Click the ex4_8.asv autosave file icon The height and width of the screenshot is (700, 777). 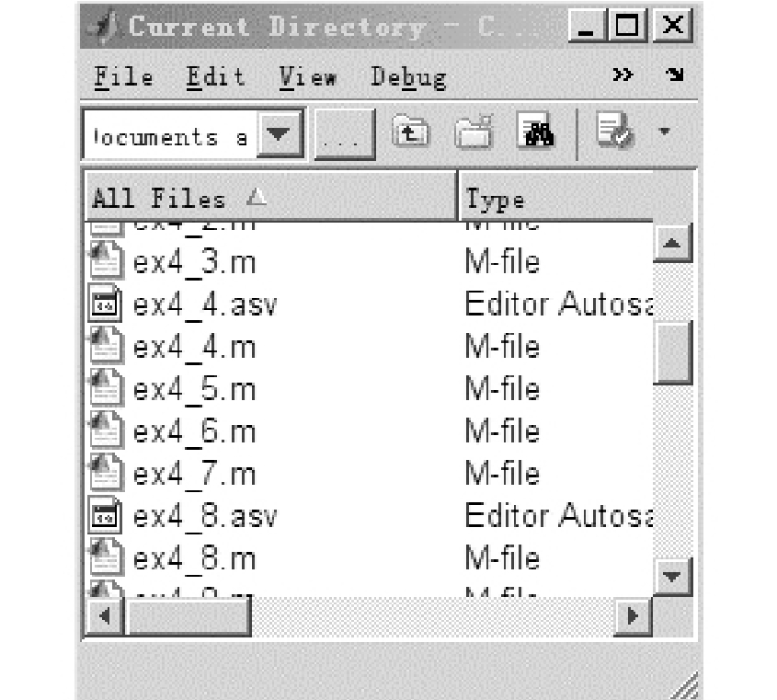click(x=106, y=515)
